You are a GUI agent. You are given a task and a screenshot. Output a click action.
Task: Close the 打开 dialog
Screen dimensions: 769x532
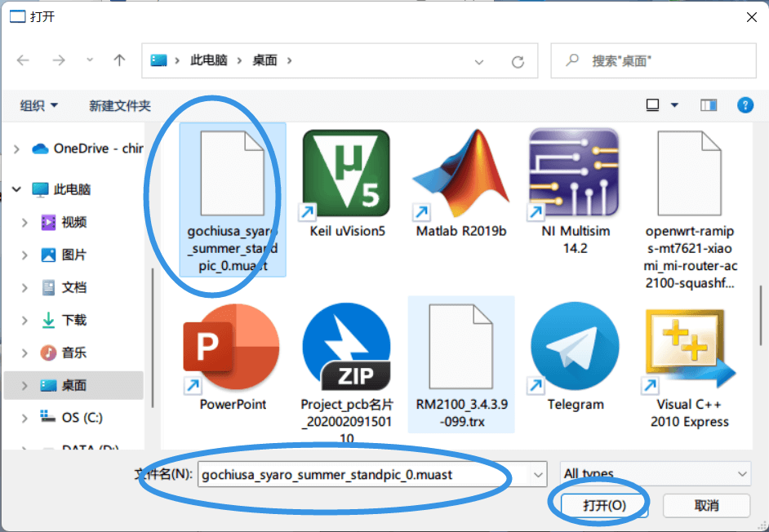pyautogui.click(x=751, y=17)
